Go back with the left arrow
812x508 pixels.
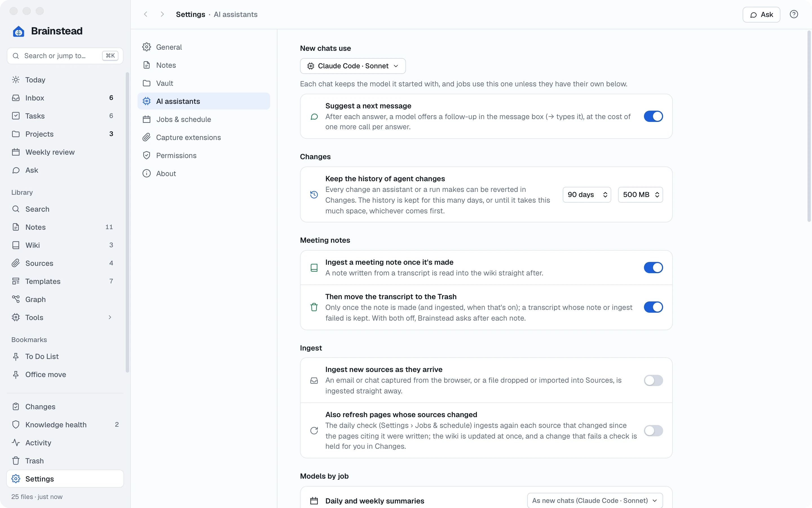click(145, 14)
